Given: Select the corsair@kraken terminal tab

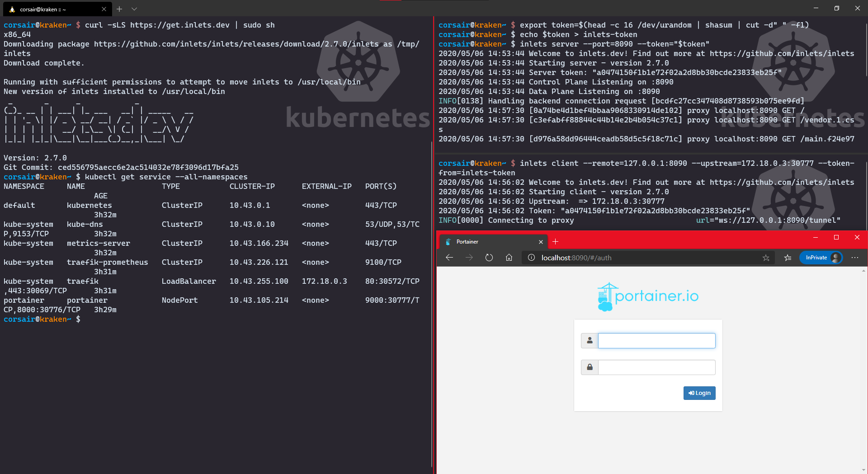Looking at the screenshot, I should [x=50, y=9].
